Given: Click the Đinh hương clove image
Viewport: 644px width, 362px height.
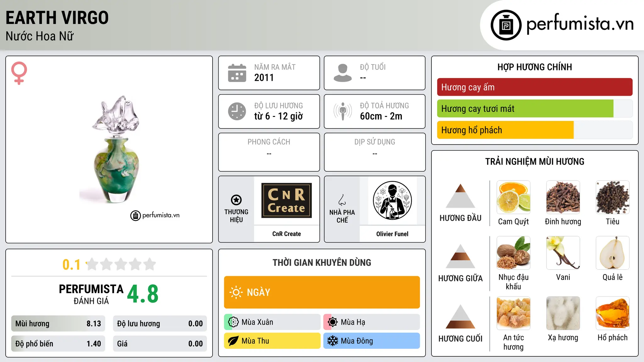Looking at the screenshot, I should 563,197.
